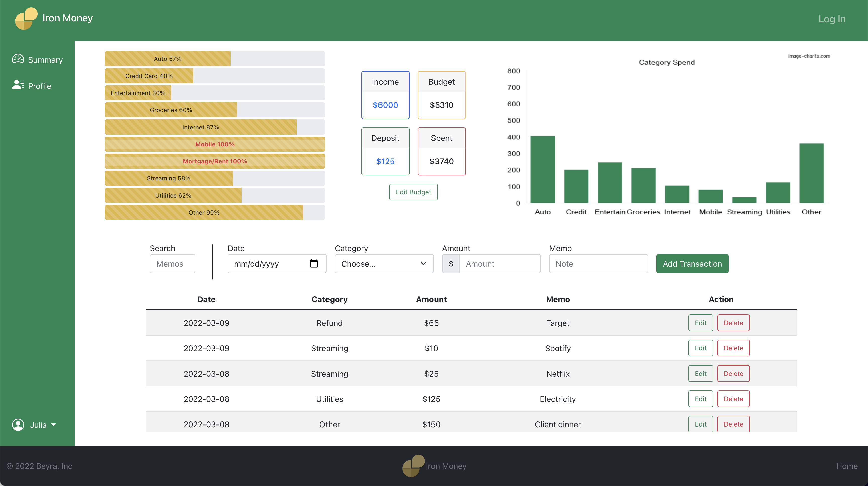The image size is (868, 486).
Task: Open the Summary sidebar item
Action: [x=45, y=60]
